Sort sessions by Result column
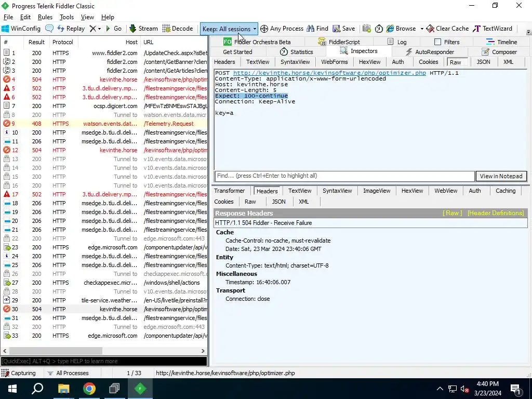532x399 pixels. click(36, 42)
